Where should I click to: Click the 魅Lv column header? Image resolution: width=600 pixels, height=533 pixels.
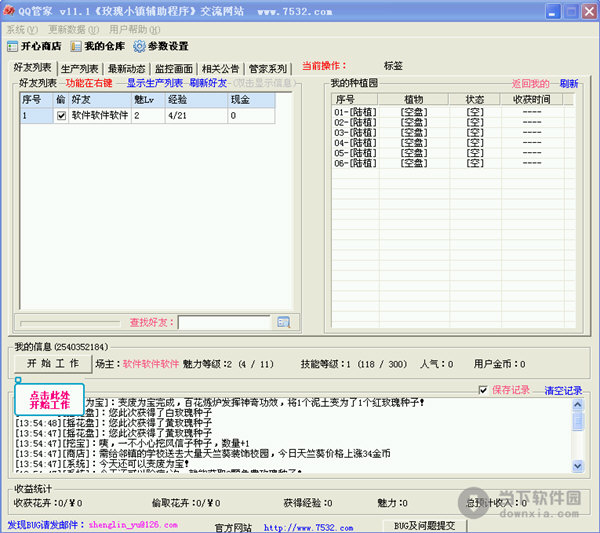[148, 100]
